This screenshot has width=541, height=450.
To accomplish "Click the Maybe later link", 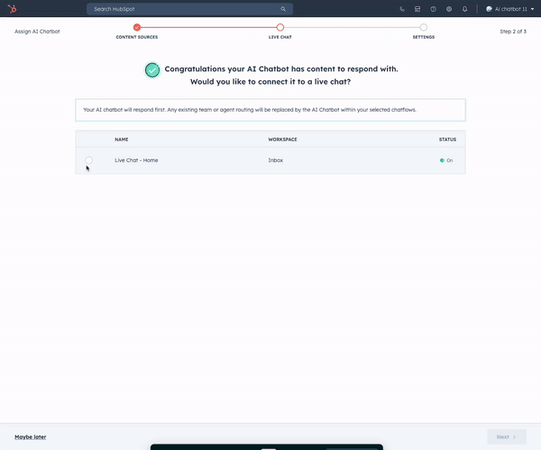I will tap(30, 437).
